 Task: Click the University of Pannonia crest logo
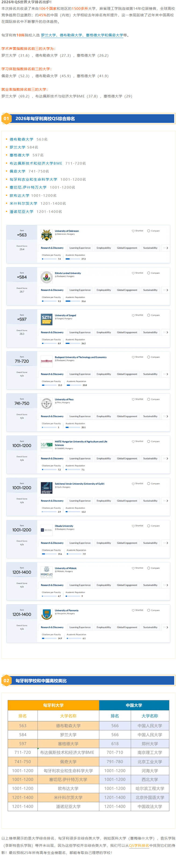pos(47,615)
